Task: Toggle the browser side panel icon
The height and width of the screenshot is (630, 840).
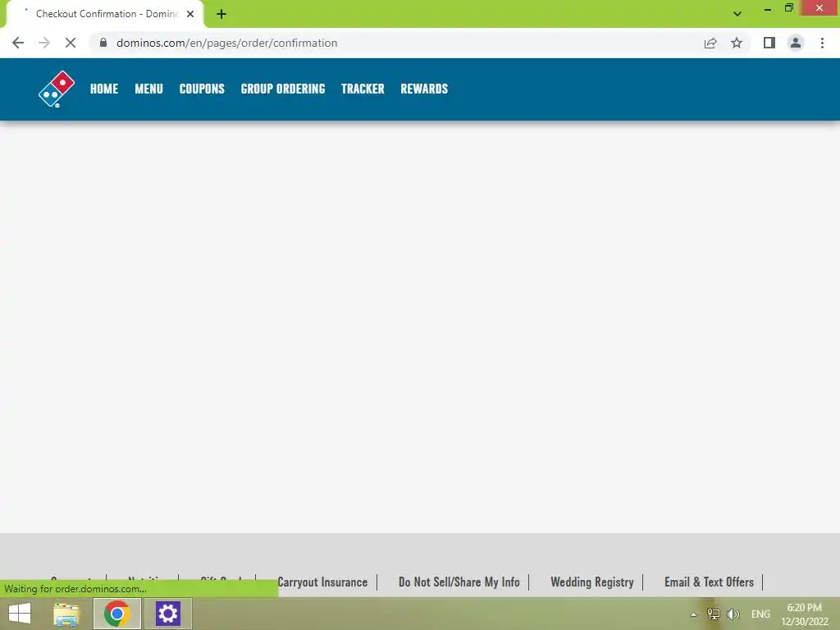Action: tap(769, 43)
